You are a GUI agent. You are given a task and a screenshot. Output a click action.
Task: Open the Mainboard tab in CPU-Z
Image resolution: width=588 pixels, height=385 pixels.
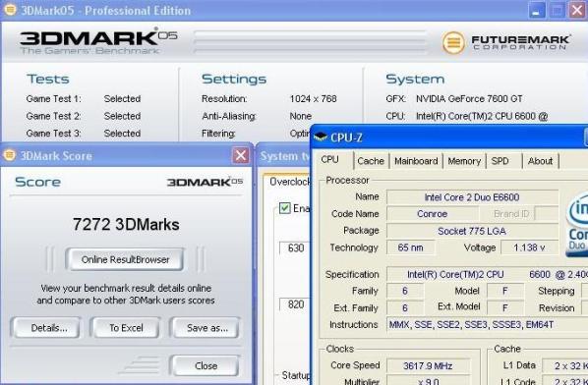click(x=416, y=161)
